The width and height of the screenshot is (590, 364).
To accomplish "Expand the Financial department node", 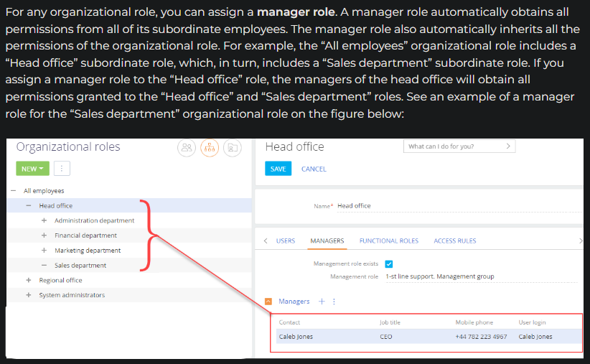I will click(x=44, y=235).
